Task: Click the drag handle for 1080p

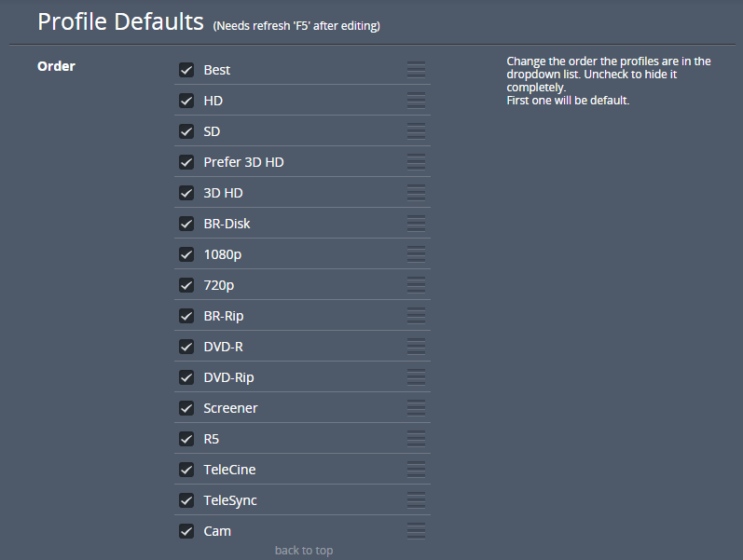Action: point(416,254)
